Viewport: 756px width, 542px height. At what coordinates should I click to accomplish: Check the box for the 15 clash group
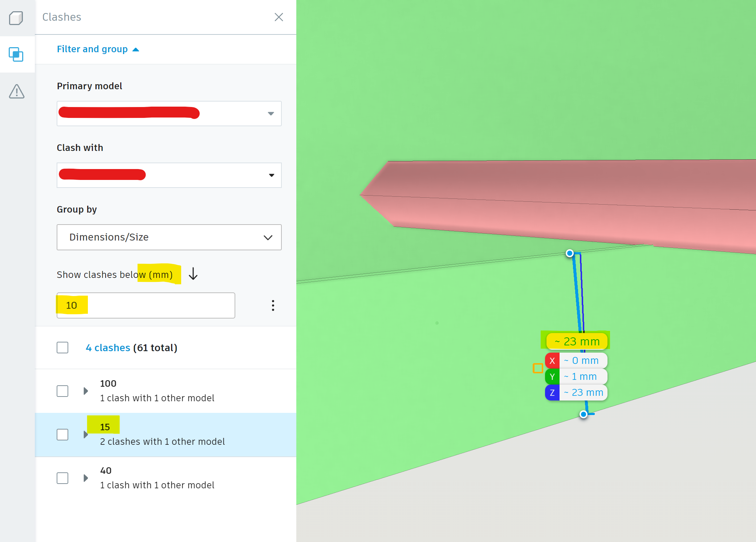[62, 435]
